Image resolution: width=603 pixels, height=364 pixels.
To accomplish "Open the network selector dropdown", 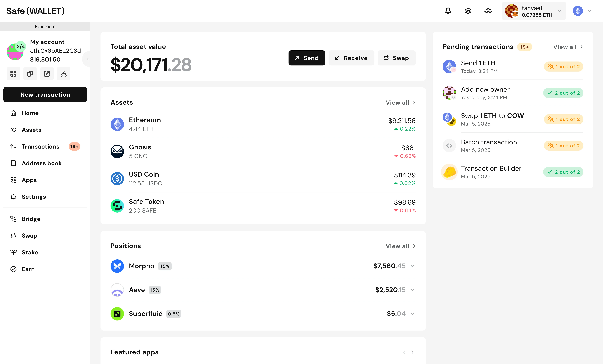I will click(582, 11).
